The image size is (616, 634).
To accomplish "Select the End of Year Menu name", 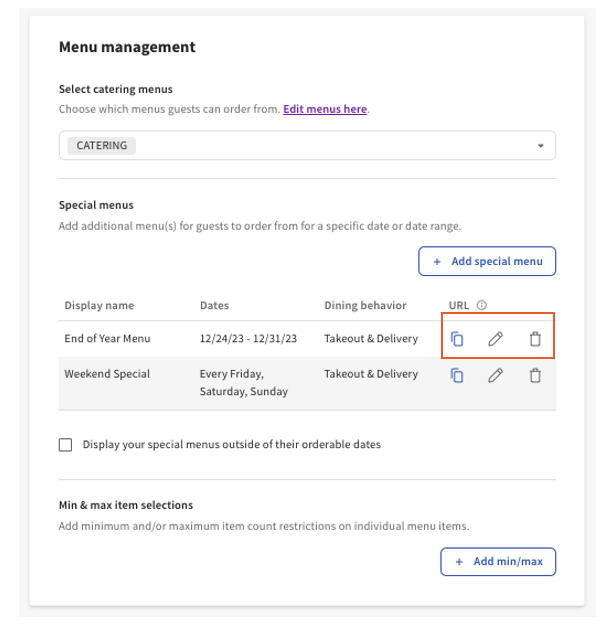I will click(106, 339).
